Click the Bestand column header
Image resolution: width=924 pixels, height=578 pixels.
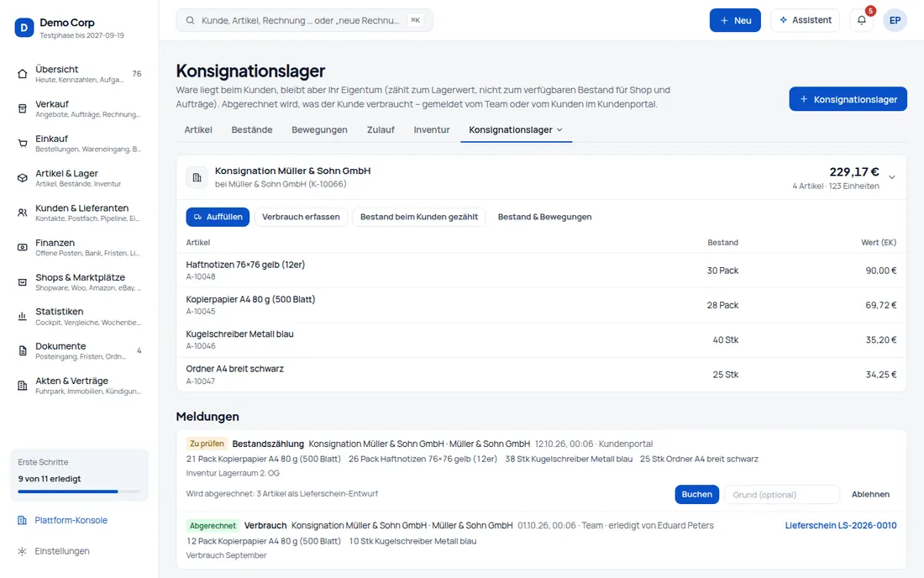coord(723,242)
